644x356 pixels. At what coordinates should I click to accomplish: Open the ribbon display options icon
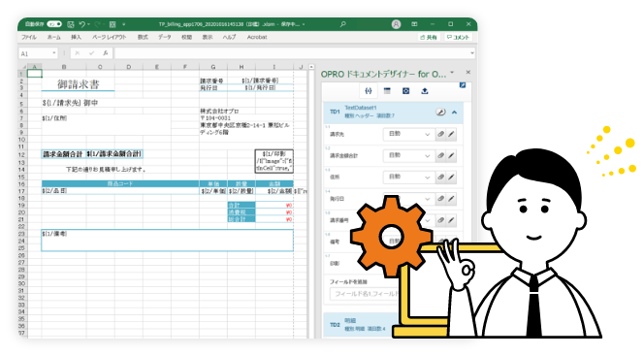click(414, 24)
